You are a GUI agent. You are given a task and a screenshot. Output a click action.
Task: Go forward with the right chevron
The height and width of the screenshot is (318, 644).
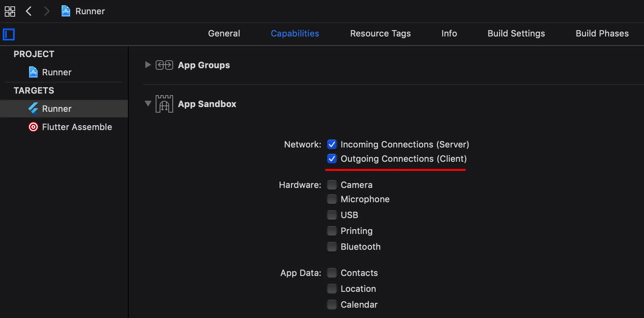[x=46, y=11]
